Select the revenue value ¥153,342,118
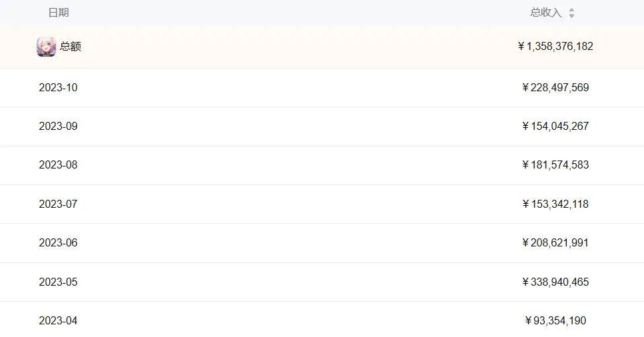 click(555, 204)
